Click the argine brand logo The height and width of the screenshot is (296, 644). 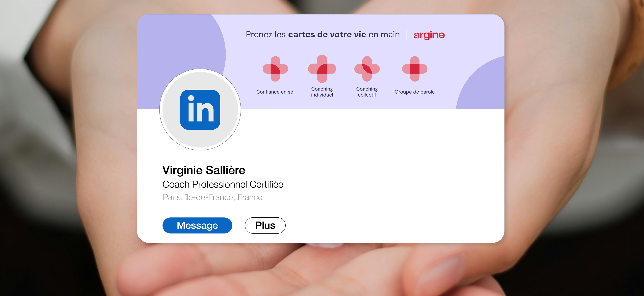(429, 35)
